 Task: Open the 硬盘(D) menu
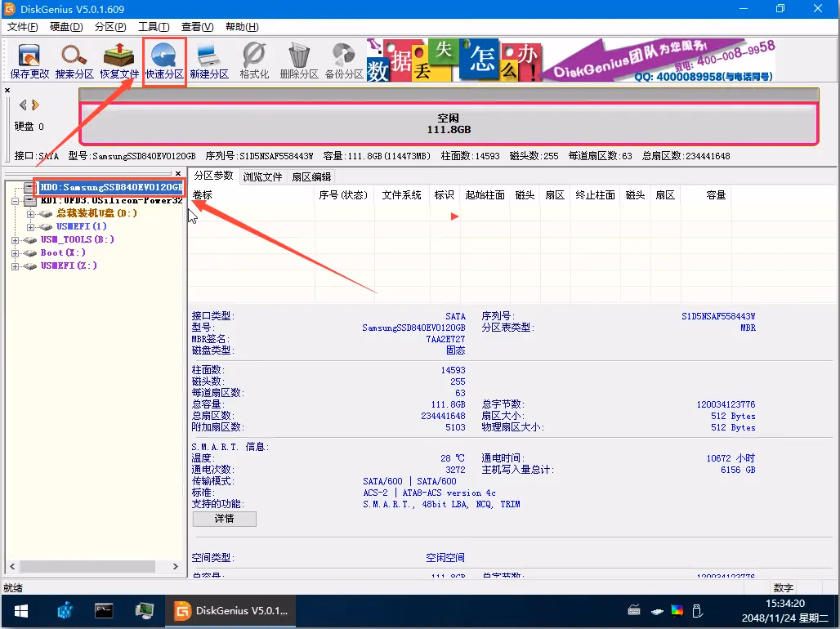coord(66,27)
